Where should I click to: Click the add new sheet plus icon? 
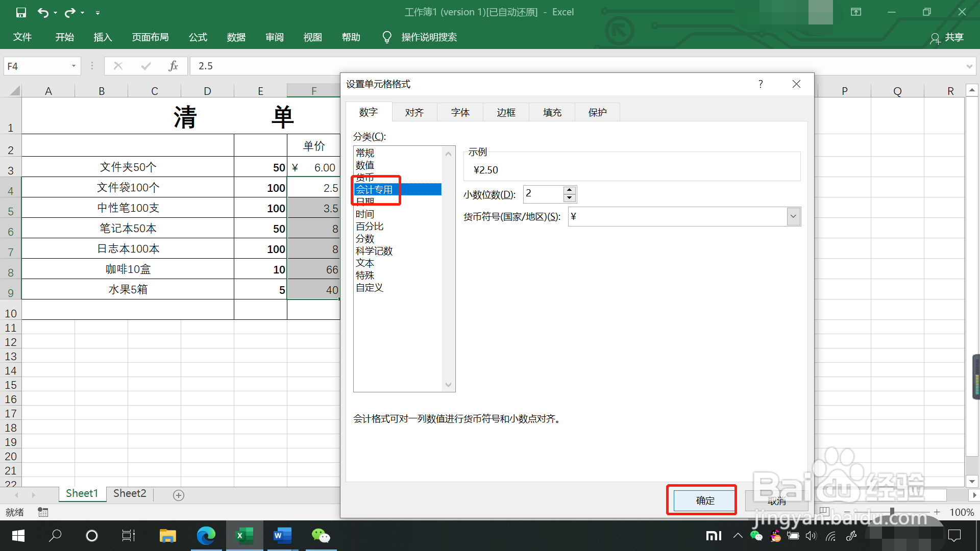(179, 495)
